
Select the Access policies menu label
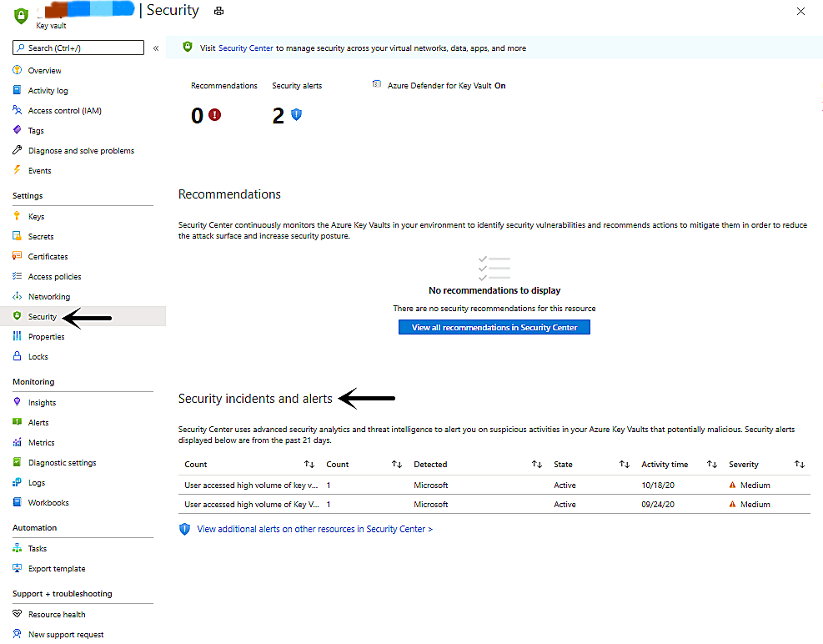point(54,276)
